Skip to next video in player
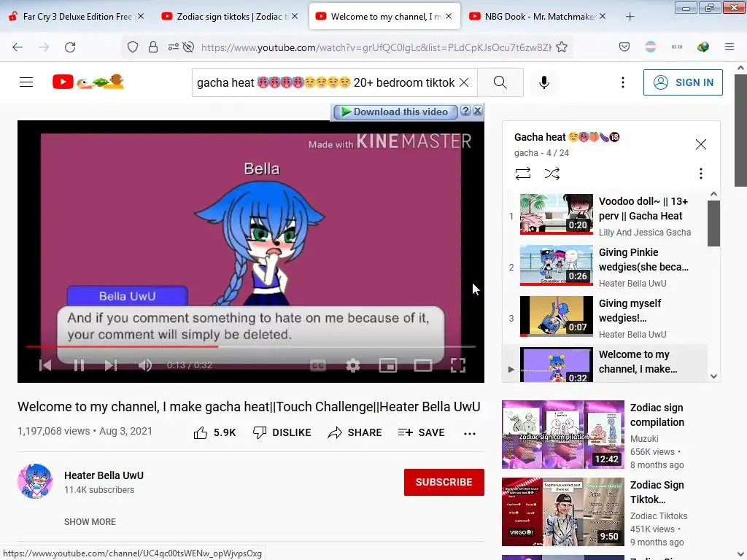 coord(111,365)
